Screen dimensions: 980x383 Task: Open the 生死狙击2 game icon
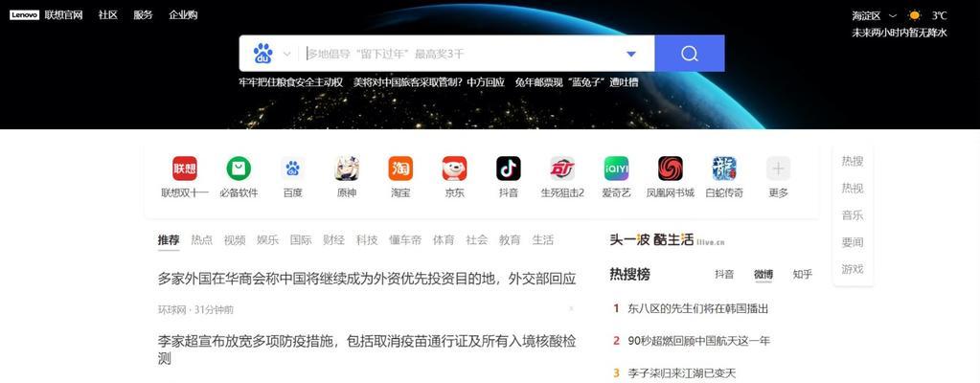562,169
